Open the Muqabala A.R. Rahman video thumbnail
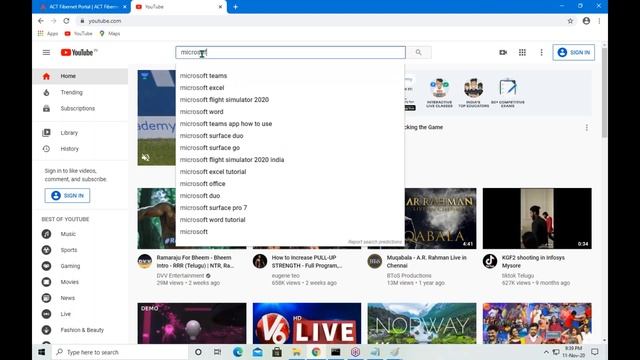 point(422,218)
